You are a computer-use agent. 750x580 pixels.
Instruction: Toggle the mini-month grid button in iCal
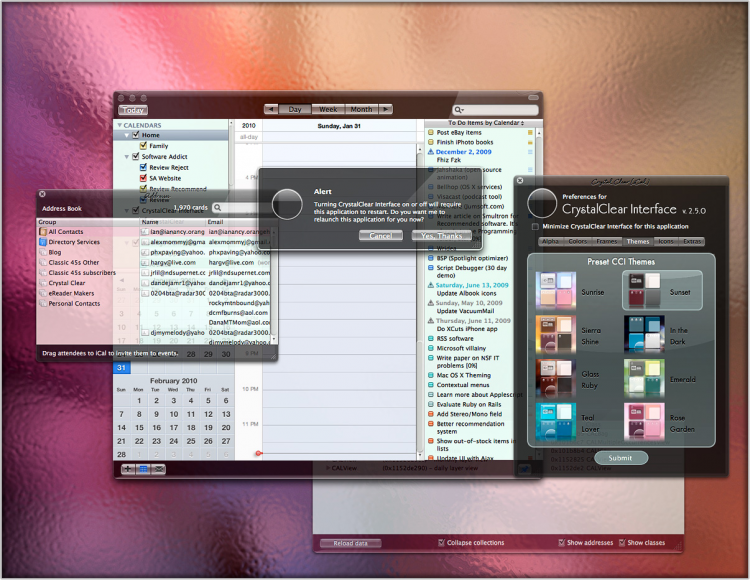tap(143, 469)
